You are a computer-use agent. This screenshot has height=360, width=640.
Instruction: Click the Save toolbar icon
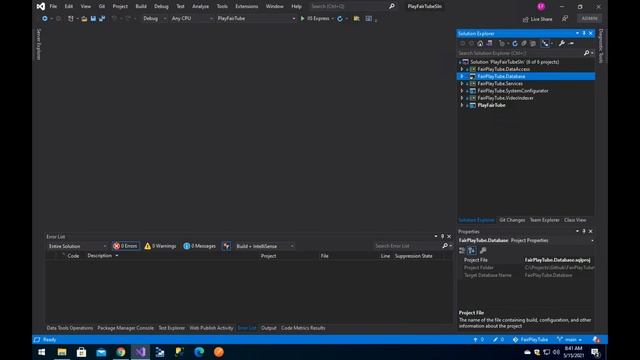(93, 18)
